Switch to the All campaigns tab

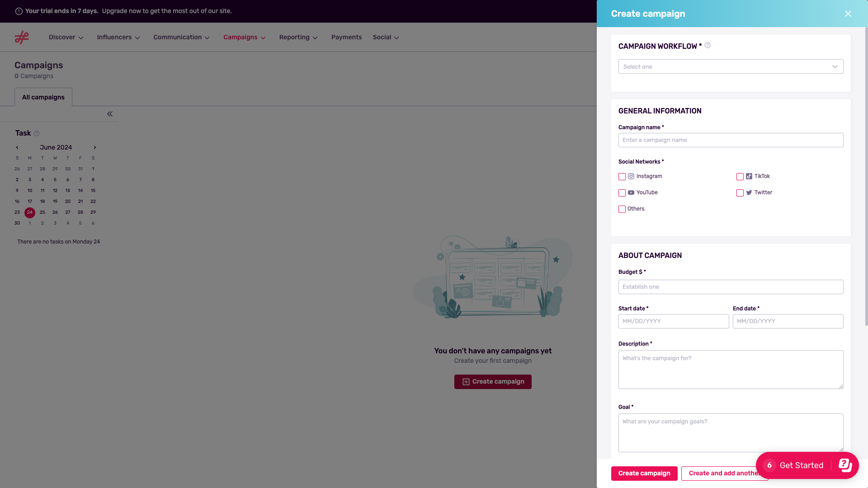43,97
